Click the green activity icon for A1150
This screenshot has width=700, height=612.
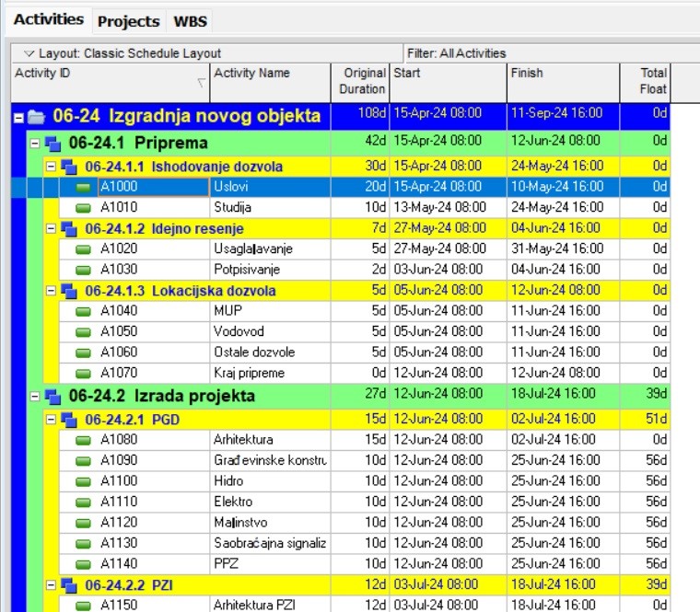pyautogui.click(x=84, y=605)
